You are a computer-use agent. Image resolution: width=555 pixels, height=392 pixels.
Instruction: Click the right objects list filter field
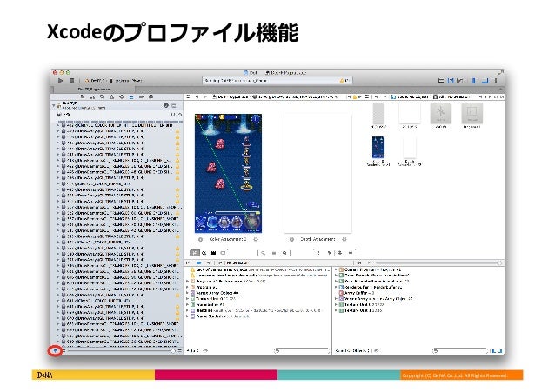tap(460, 351)
